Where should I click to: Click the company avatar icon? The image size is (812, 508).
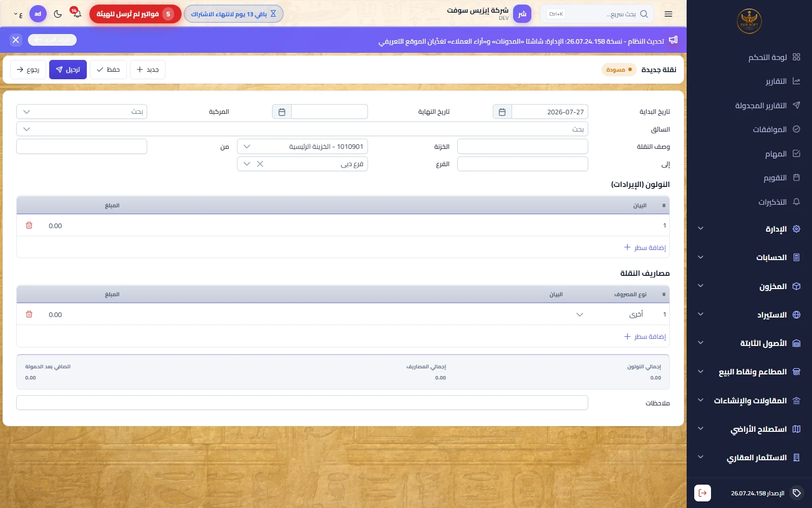522,14
